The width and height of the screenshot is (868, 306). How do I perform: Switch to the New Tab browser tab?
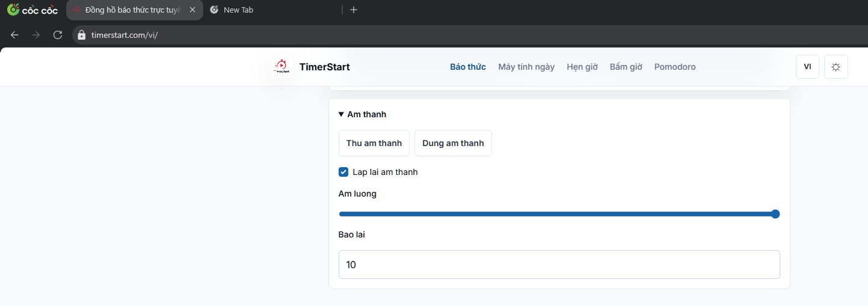[x=238, y=10]
